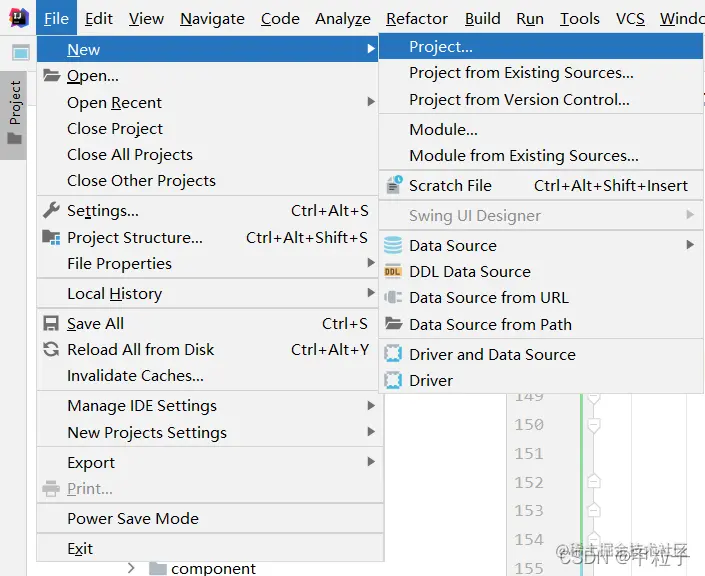Open the View menu
Viewport: 705px width, 576px height.
146,18
